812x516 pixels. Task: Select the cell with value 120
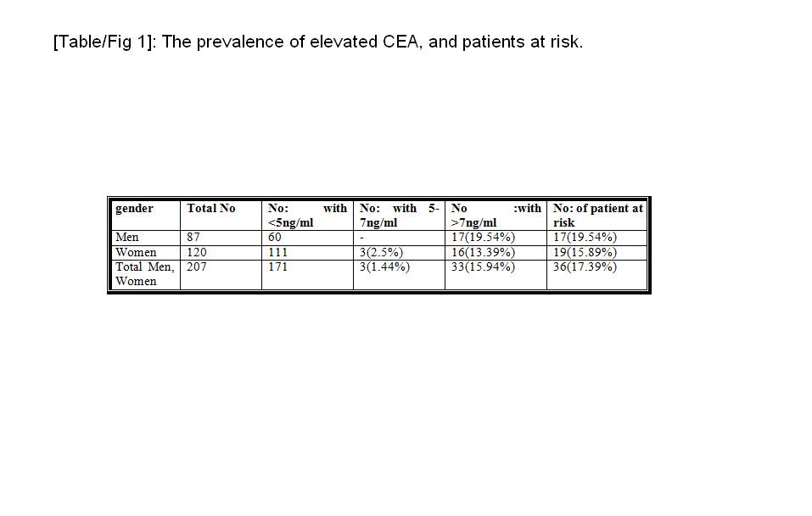pos(197,252)
